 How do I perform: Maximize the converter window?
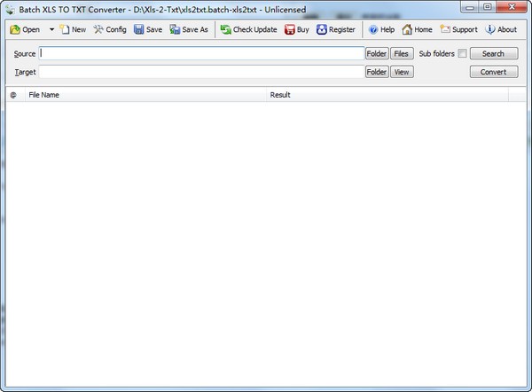click(x=488, y=7)
